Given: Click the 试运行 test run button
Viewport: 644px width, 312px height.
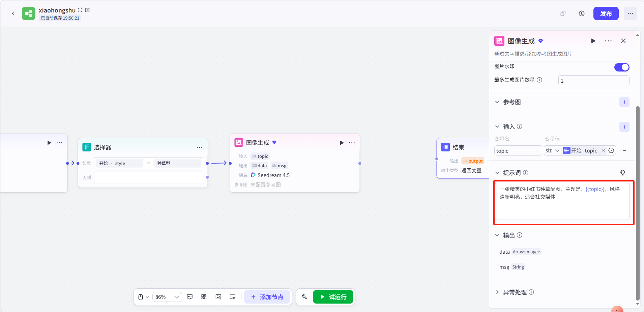Looking at the screenshot, I should (333, 297).
